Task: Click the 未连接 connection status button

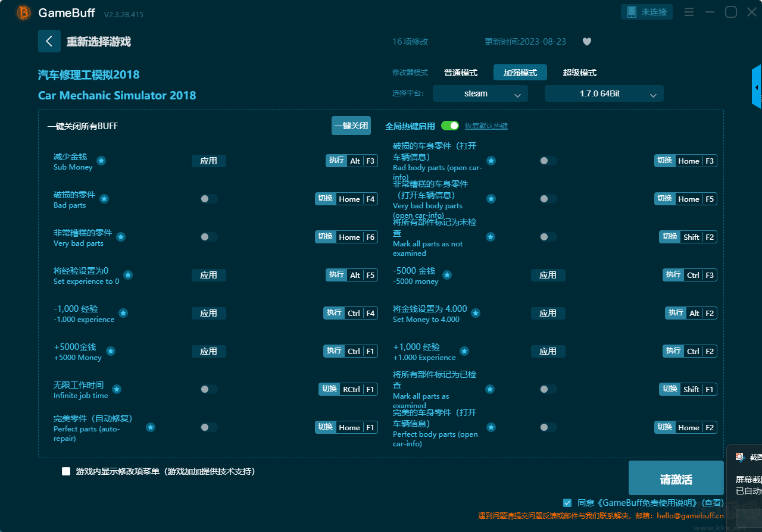Action: tap(647, 12)
